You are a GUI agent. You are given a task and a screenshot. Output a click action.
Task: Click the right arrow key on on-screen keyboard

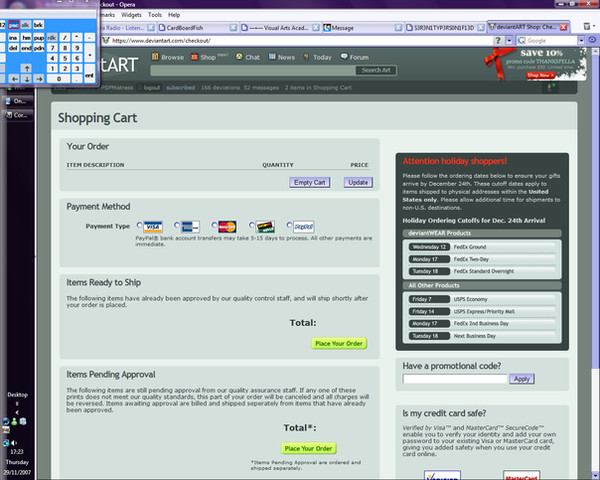pos(39,79)
